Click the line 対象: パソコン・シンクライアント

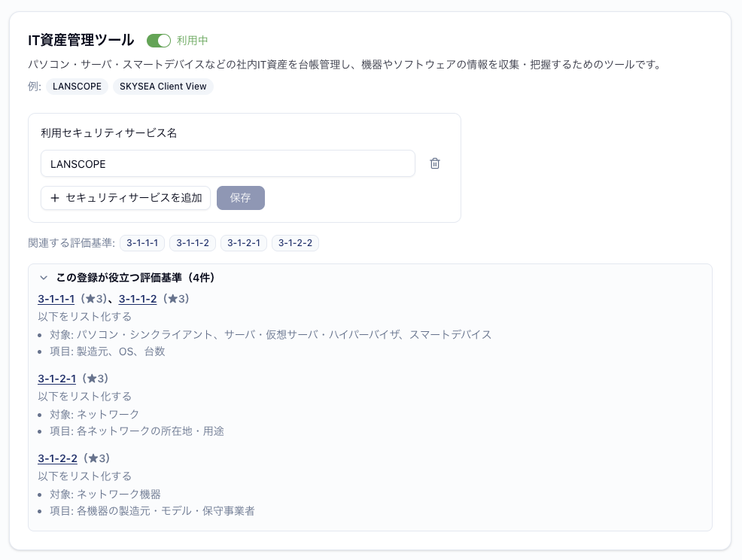pos(271,335)
